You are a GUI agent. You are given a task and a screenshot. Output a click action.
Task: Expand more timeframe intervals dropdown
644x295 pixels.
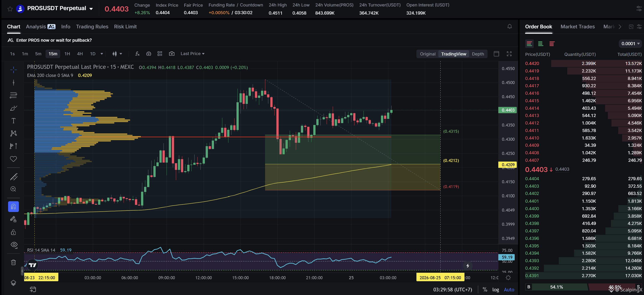[102, 54]
